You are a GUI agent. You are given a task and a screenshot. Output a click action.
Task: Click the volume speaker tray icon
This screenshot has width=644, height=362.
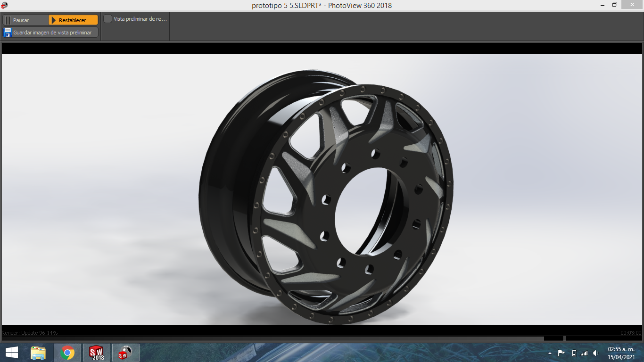click(596, 353)
